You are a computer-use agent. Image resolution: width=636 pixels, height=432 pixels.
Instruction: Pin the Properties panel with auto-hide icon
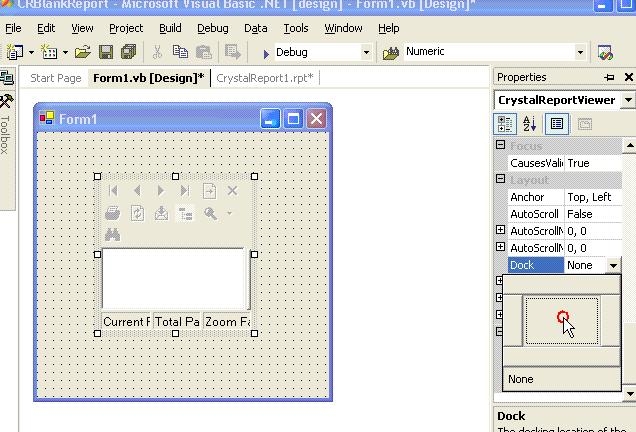point(609,77)
